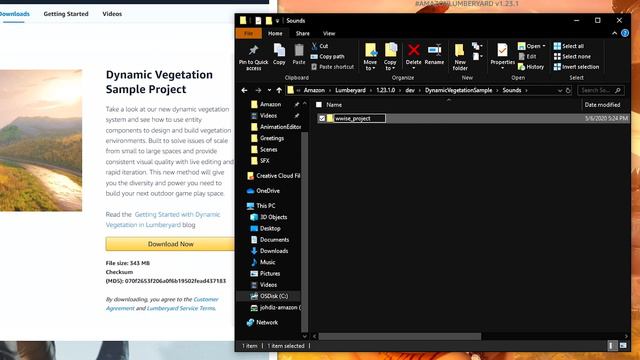Select Creative Cloud Files in sidebar
This screenshot has width=640, height=360.
click(273, 176)
